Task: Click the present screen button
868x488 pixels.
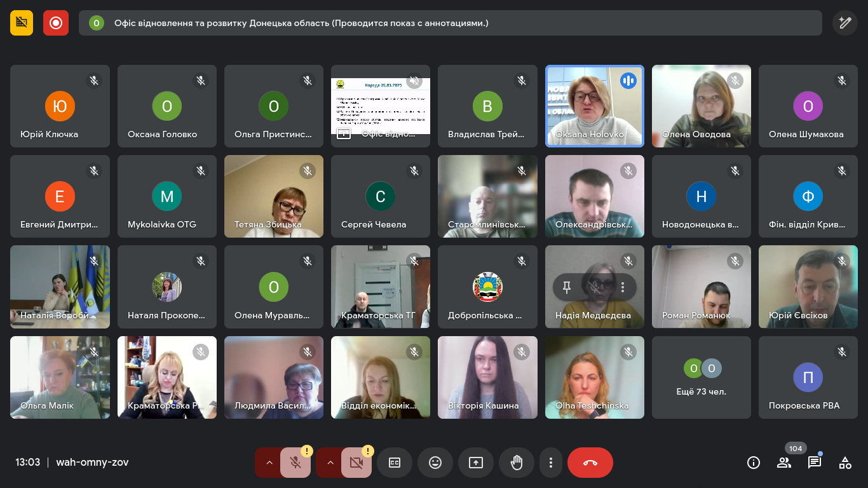Action: [x=476, y=463]
